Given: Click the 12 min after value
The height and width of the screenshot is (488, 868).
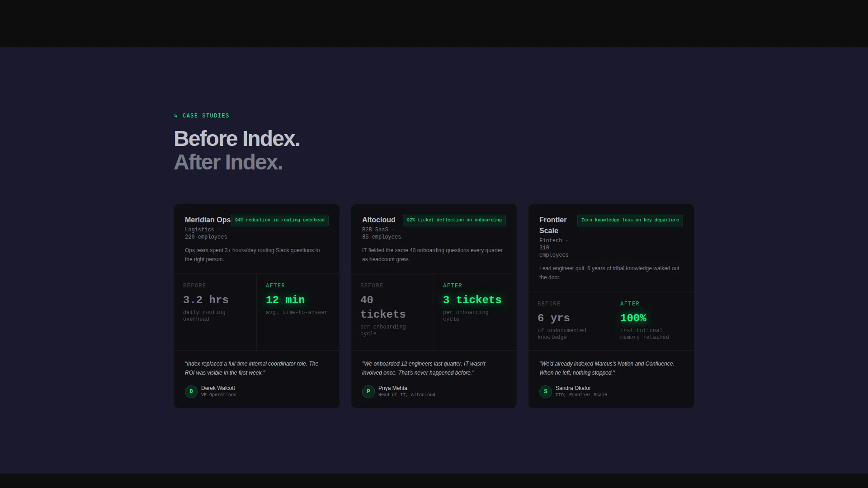Looking at the screenshot, I should (x=285, y=300).
